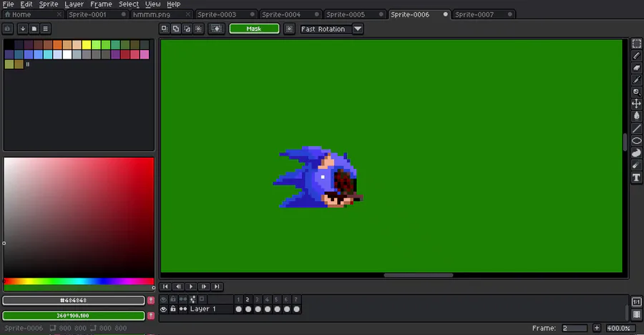Step to the next frame
The width and height of the screenshot is (644, 335).
204,286
